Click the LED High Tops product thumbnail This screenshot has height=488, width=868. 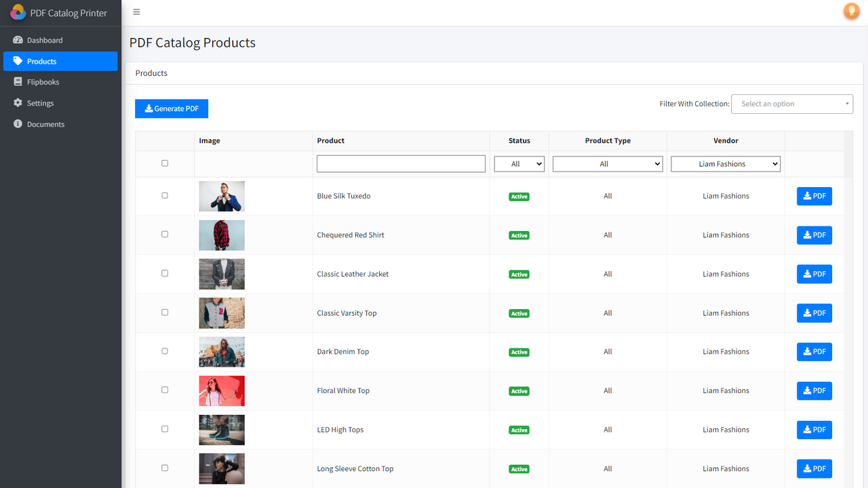coord(222,429)
